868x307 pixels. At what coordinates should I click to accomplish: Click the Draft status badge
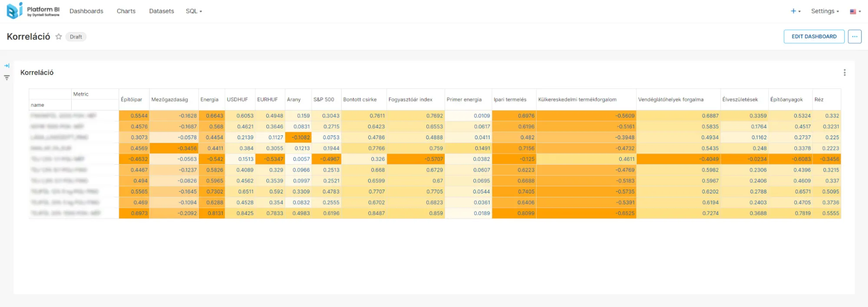pos(76,37)
